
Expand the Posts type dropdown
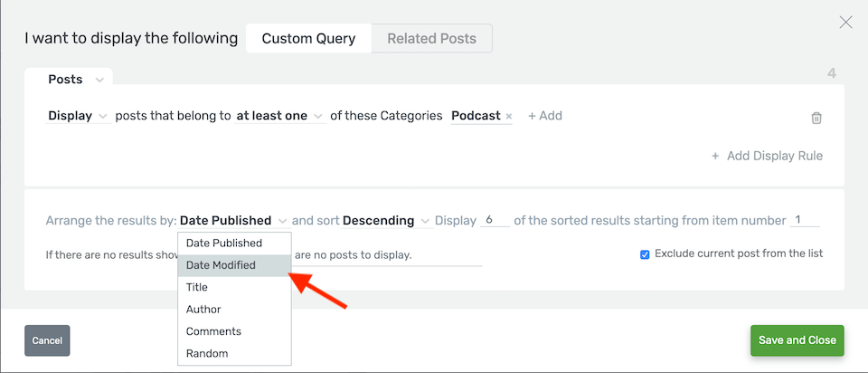point(76,80)
